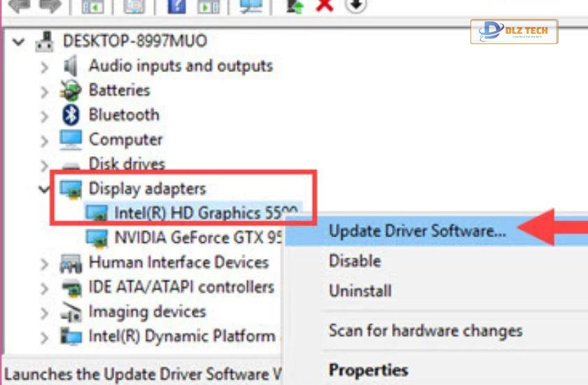Screen dimensions: 588x385
Task: Click the Back arrow in the toolbar
Action: coord(18,6)
